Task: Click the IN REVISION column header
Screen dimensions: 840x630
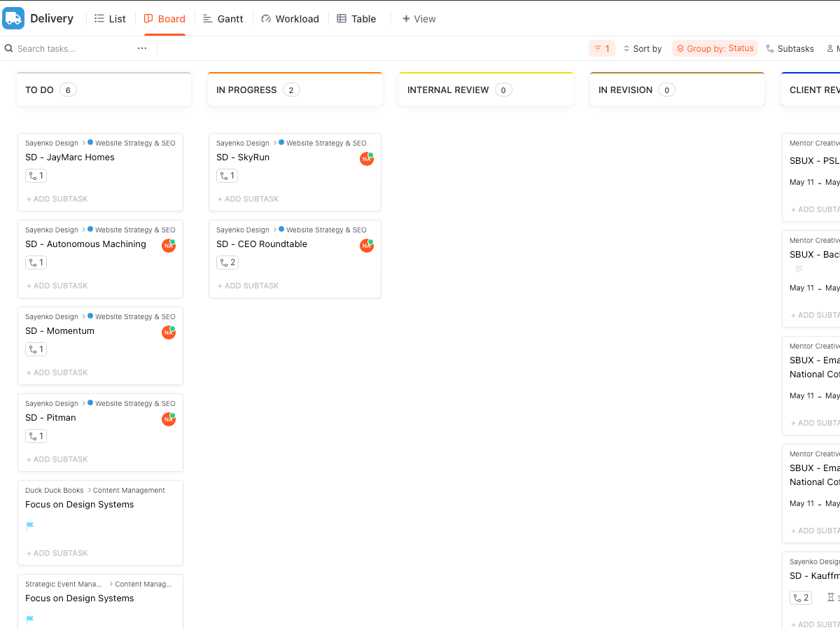Action: [677, 90]
